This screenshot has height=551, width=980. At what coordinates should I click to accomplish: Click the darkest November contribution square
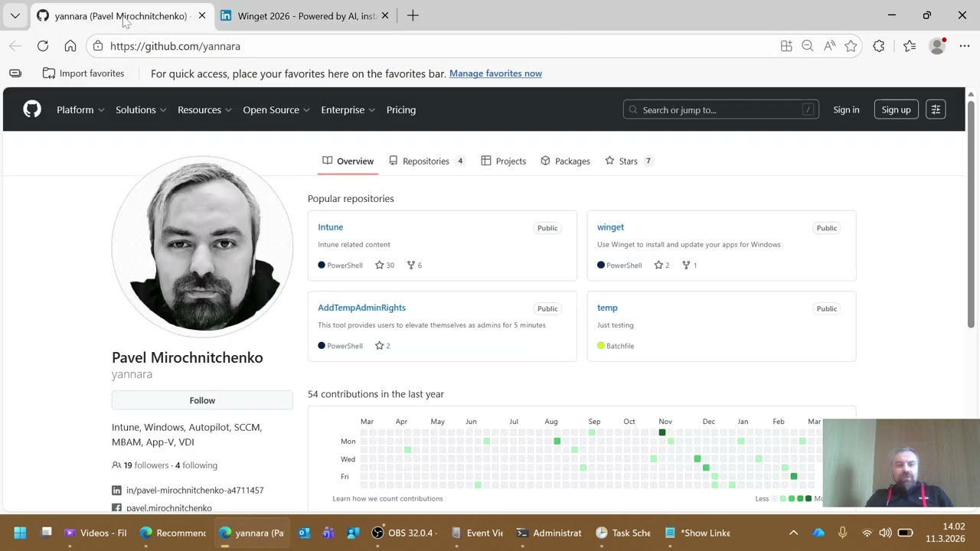point(662,432)
